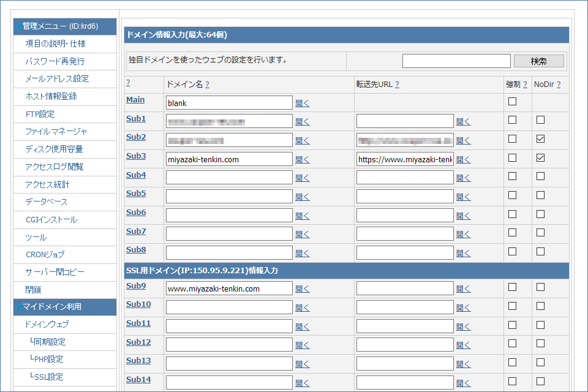The height and width of the screenshot is (392, 588).
Task: Open the Sub1 row link
Action: (x=136, y=119)
